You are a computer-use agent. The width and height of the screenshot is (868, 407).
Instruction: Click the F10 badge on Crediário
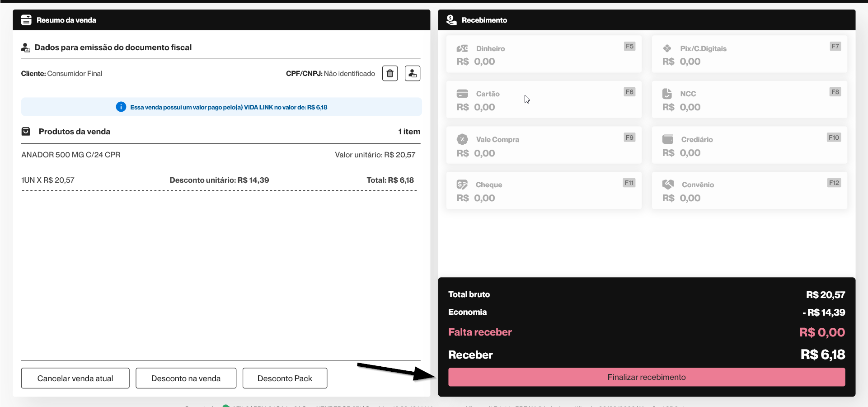[834, 137]
